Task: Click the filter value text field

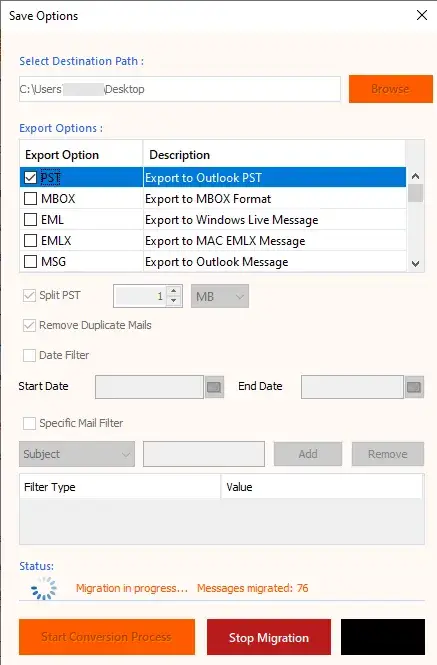Action: coord(204,454)
